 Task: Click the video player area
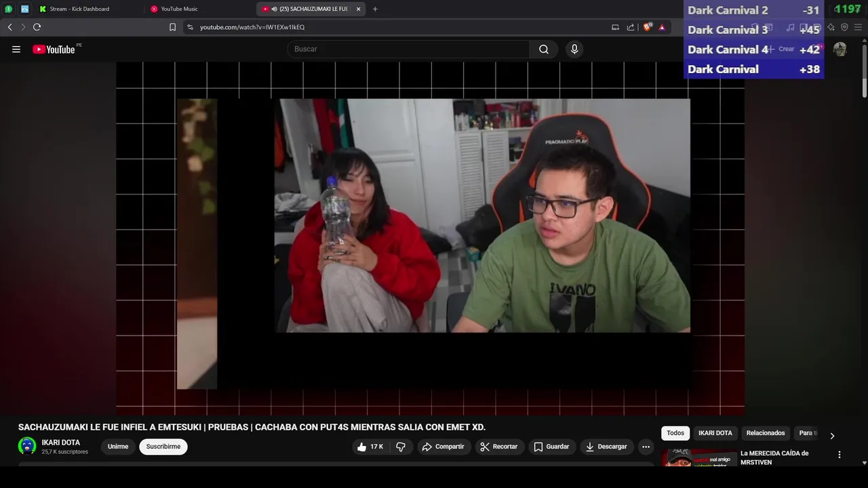pyautogui.click(x=430, y=238)
